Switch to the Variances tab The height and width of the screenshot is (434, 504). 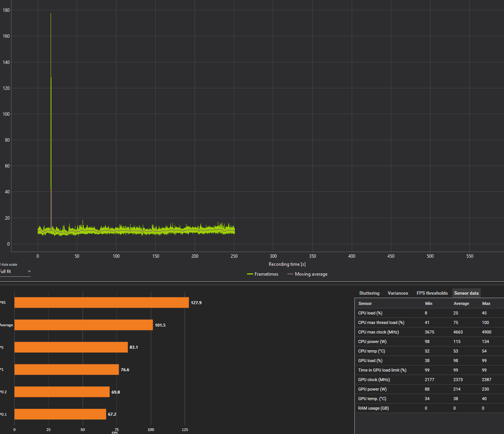[398, 293]
